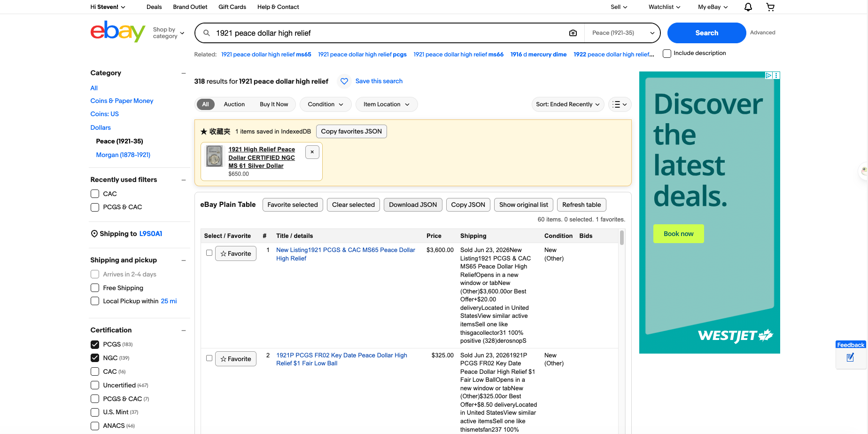Open related search 1916 d mercury dime
The image size is (868, 434).
[x=538, y=55]
